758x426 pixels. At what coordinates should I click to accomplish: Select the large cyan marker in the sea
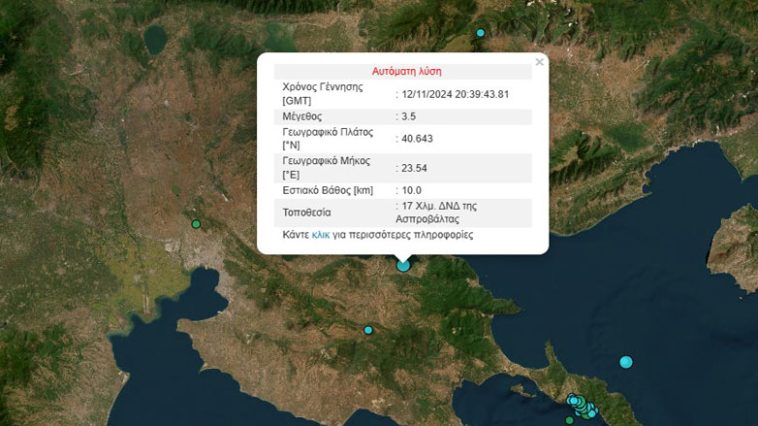[626, 362]
